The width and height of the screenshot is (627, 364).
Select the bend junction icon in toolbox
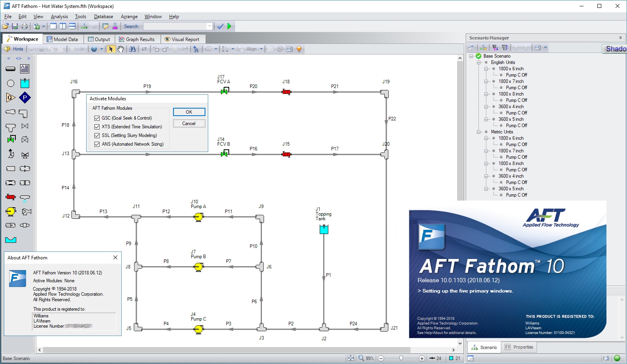[23, 114]
